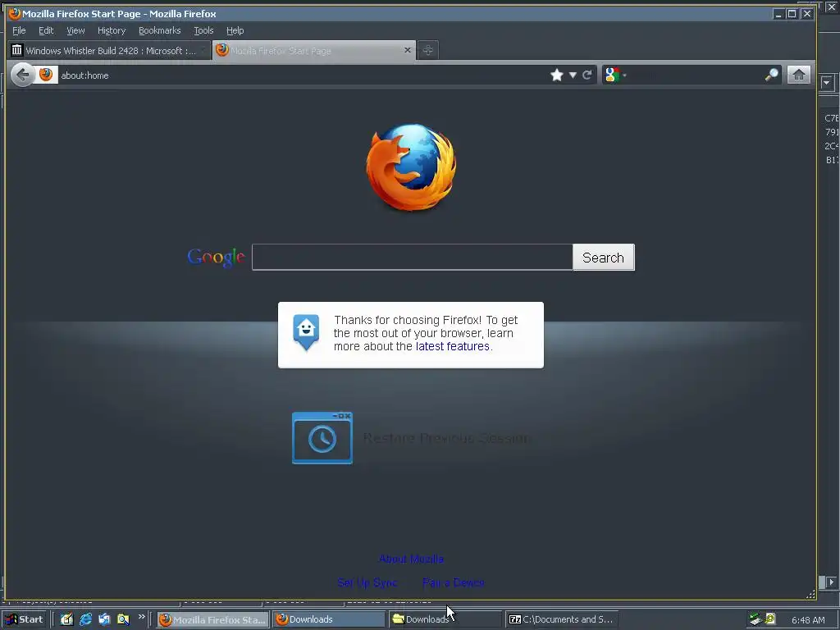Click the Firefox site identity icon in address bar
The width and height of the screenshot is (840, 630).
pos(46,75)
